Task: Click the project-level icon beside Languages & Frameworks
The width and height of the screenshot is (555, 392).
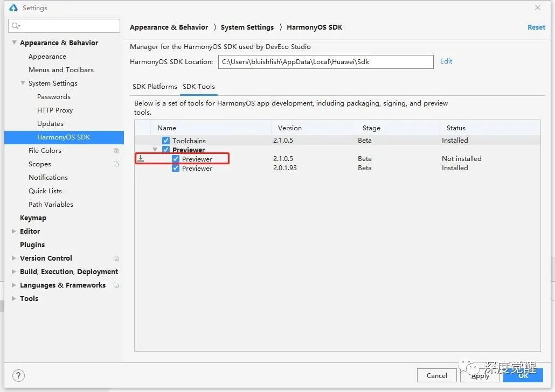Action: 116,285
